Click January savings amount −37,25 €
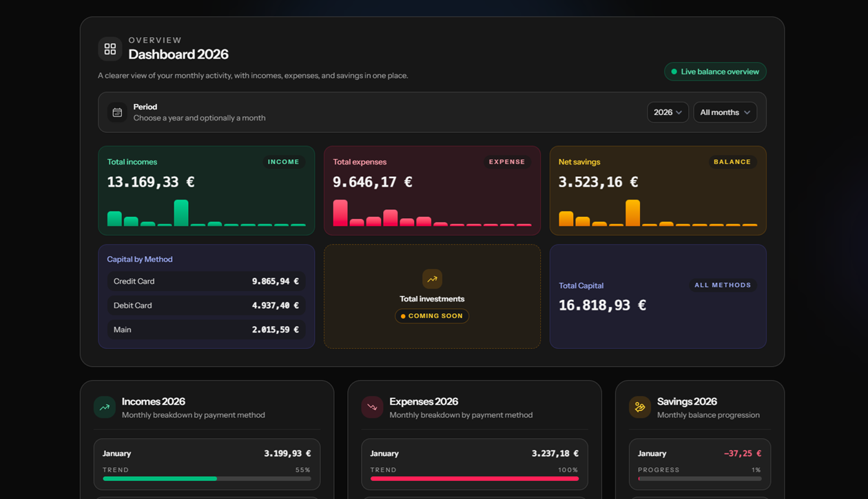This screenshot has height=499, width=868. click(x=743, y=454)
